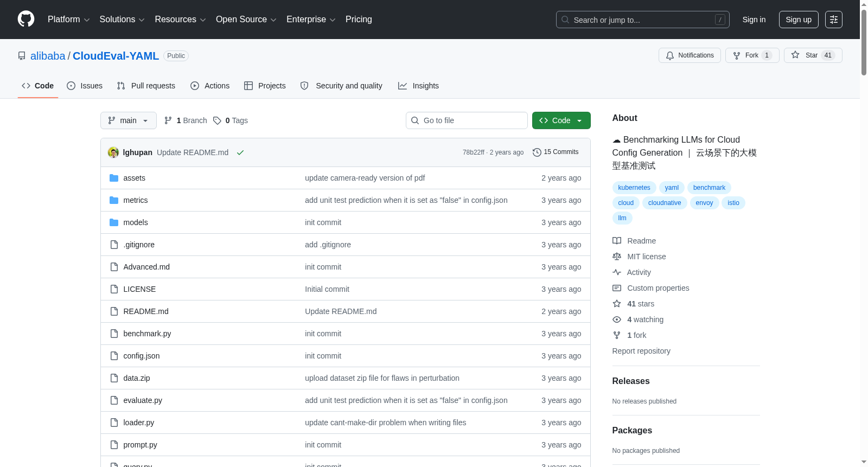Open commit 'upload dataset zip file for flaws in perturbation'
The height and width of the screenshot is (467, 868).
tap(382, 378)
